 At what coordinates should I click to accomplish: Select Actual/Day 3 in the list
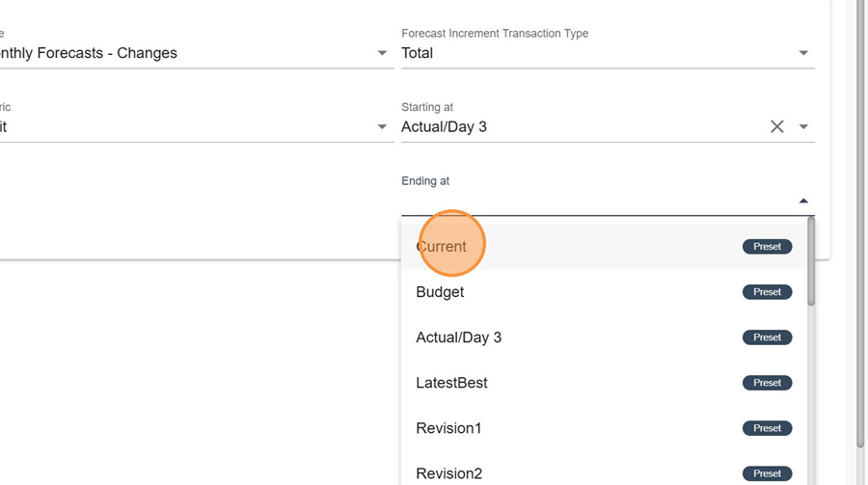pos(458,337)
